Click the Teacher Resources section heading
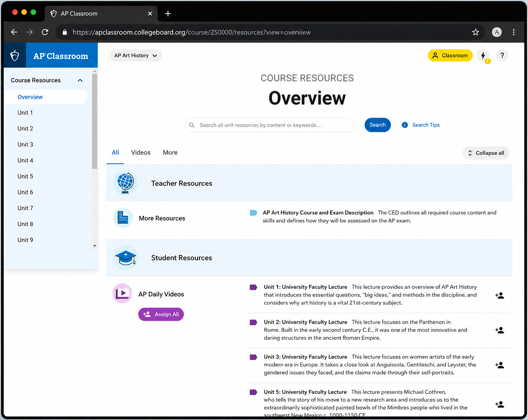Image resolution: width=528 pixels, height=420 pixels. click(x=182, y=183)
